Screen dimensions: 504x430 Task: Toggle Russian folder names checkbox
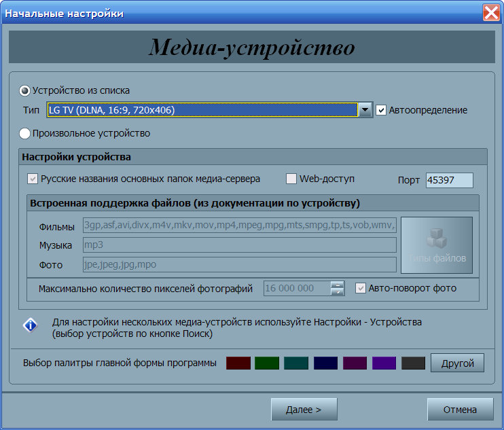pyautogui.click(x=32, y=179)
